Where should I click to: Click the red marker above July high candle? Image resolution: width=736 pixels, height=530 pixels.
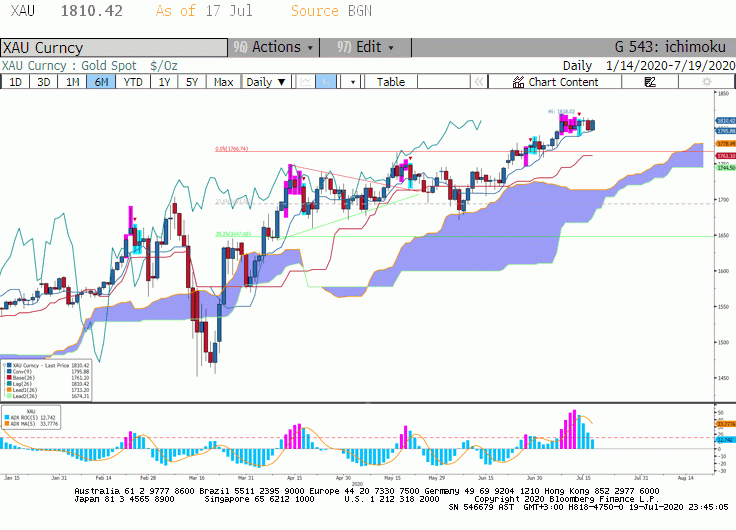coord(579,114)
